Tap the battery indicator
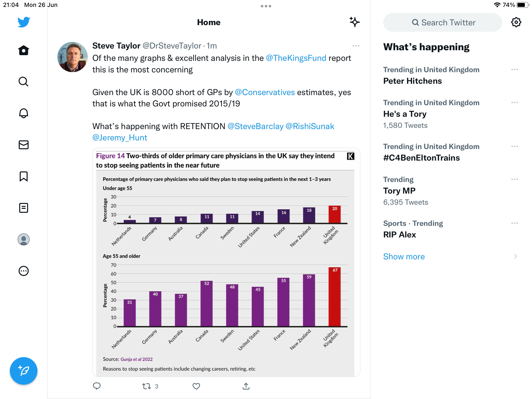532x399 pixels. [x=523, y=5]
